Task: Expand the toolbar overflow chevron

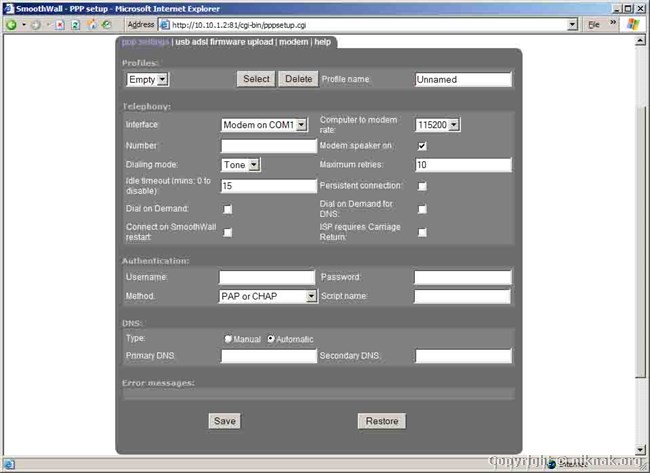Action: click(x=613, y=22)
